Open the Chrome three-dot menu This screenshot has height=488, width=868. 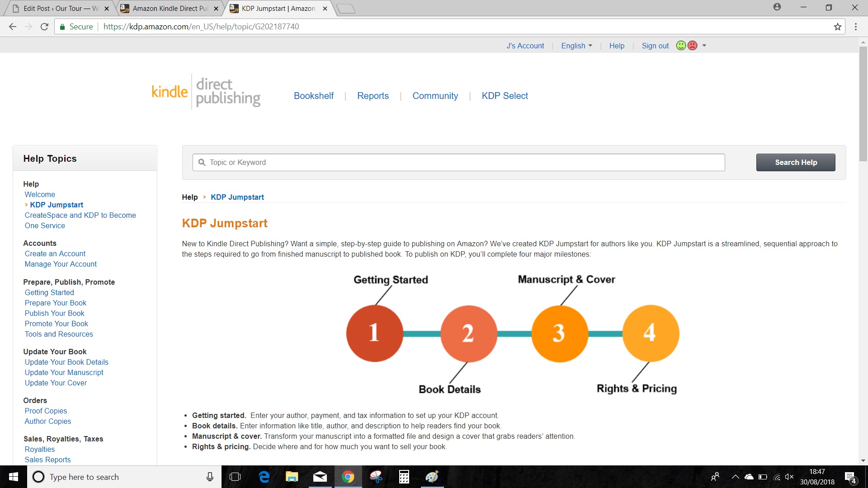pos(856,27)
